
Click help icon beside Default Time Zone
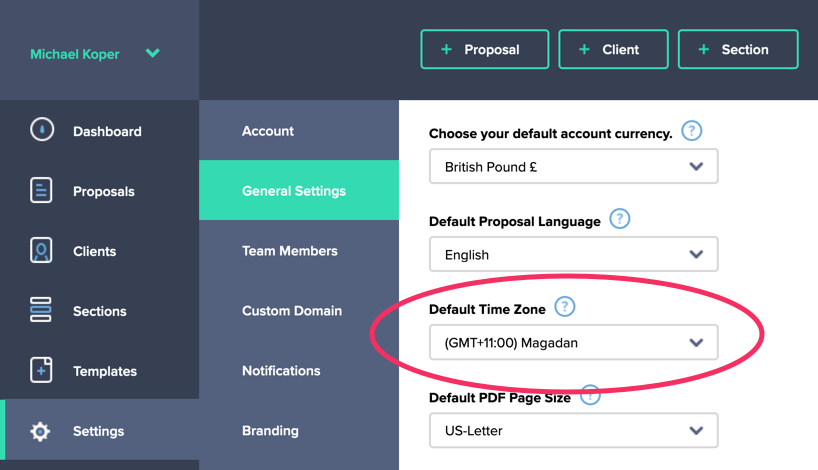tap(566, 307)
